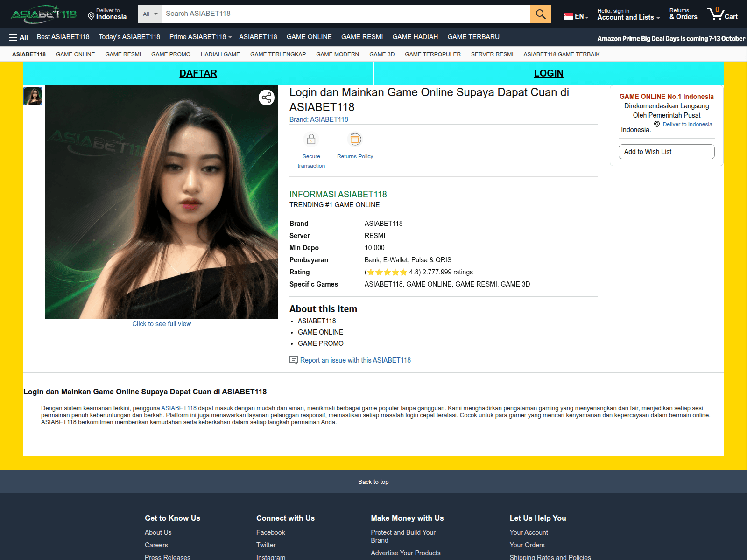Click ASIABET118 in the sub navigation
The height and width of the screenshot is (560, 747).
tap(29, 54)
